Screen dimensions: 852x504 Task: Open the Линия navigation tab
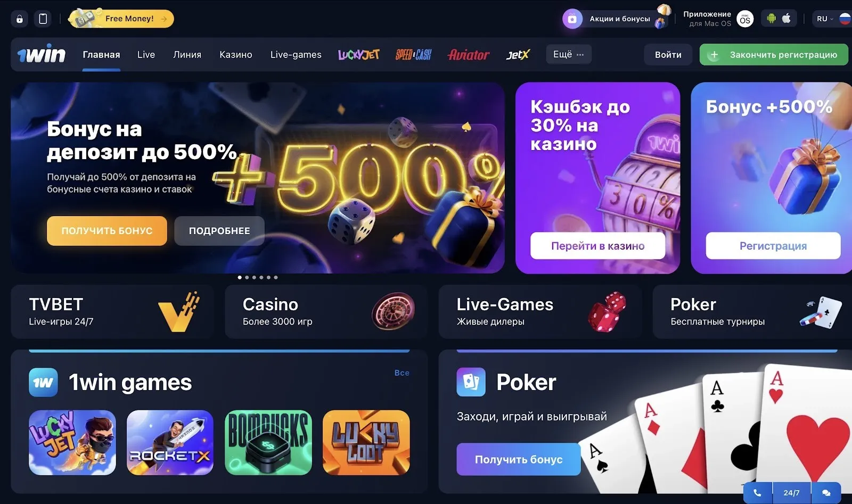coord(187,55)
